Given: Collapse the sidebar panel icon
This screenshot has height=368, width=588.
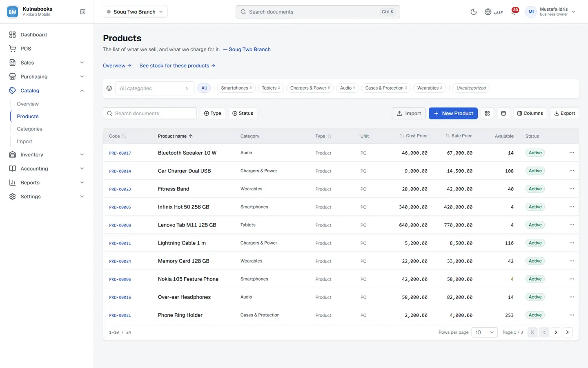Looking at the screenshot, I should pos(82,12).
